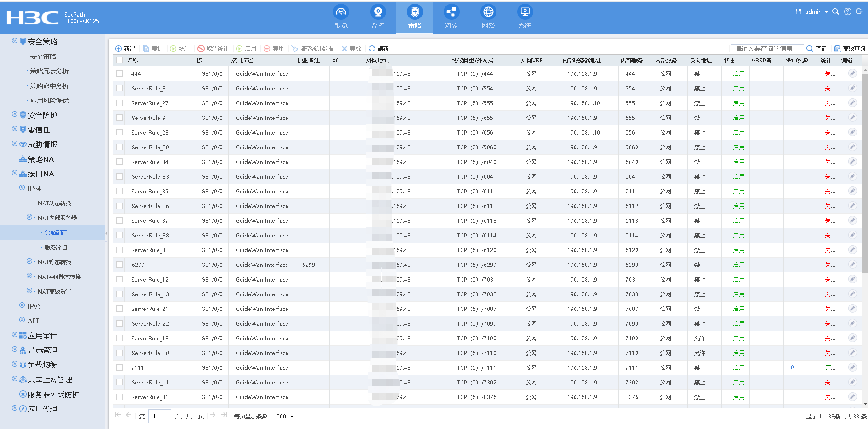The image size is (868, 429).
Task: Open the 监控 monitoring icon in top navigation
Action: coord(378,12)
